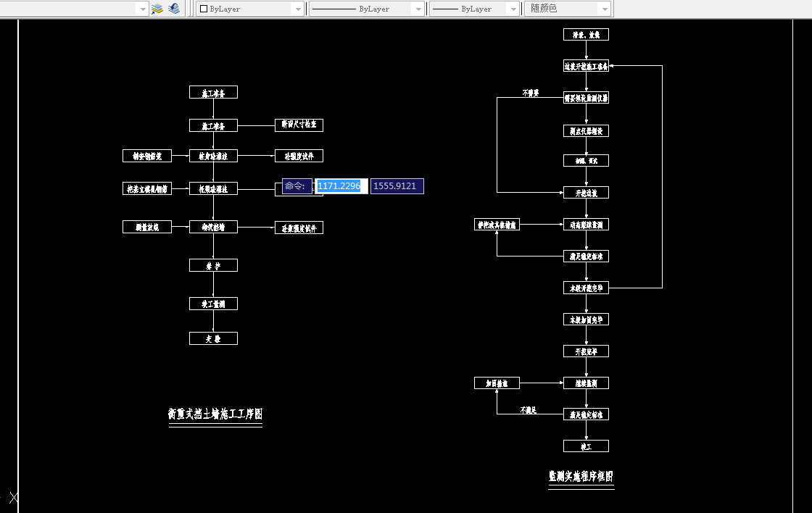Click the dynamic input field showing 1555.9121
The height and width of the screenshot is (513, 812).
coord(397,186)
